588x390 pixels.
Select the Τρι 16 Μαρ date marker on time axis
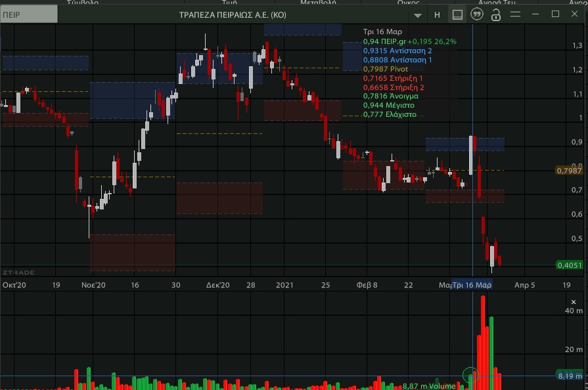click(472, 285)
